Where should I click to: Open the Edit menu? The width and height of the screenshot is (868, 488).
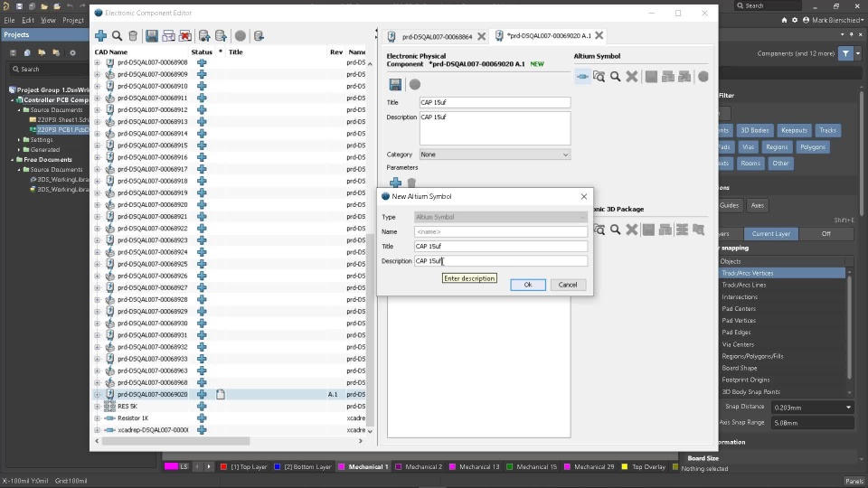pyautogui.click(x=28, y=20)
